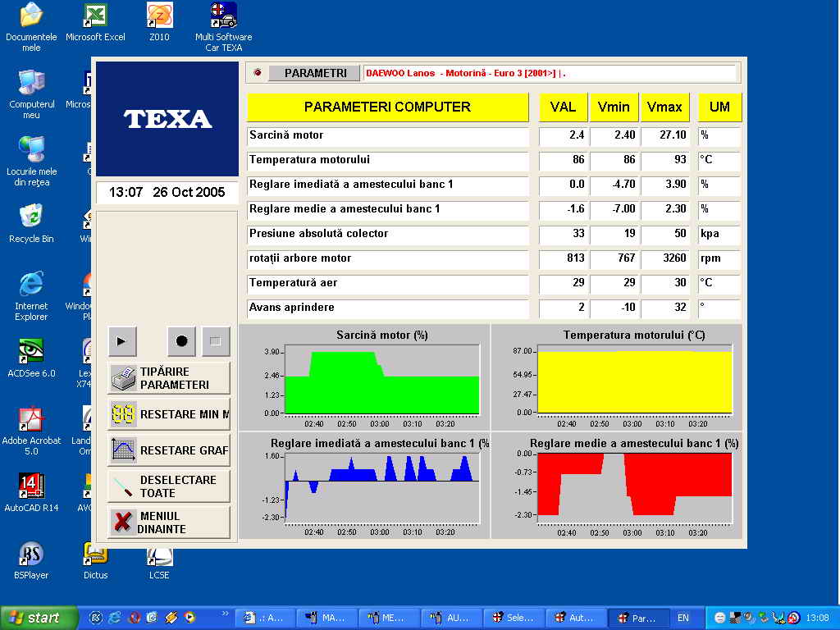Select the 'rotații arbore motor' row
840x630 pixels.
tap(388, 258)
